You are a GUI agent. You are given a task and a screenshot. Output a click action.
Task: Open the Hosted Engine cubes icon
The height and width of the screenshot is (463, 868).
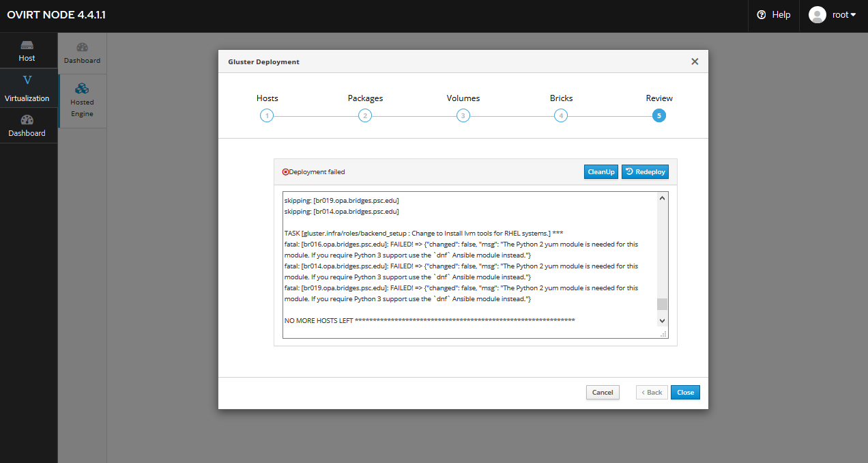tap(82, 89)
